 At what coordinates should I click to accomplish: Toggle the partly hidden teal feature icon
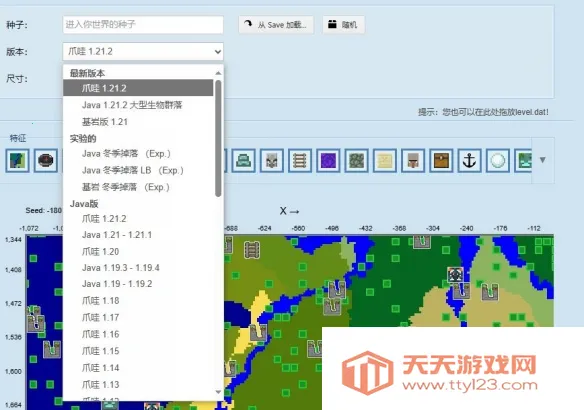523,160
